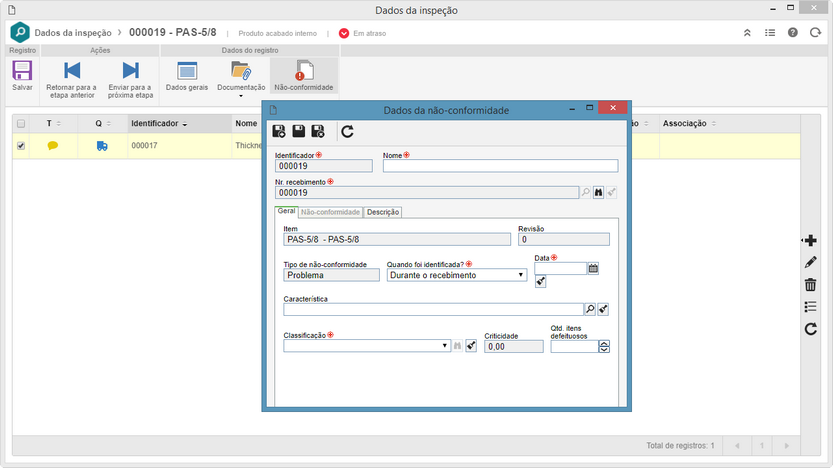This screenshot has height=468, width=833.
Task: Click the refresh icon on right sidebar
Action: pyautogui.click(x=810, y=329)
